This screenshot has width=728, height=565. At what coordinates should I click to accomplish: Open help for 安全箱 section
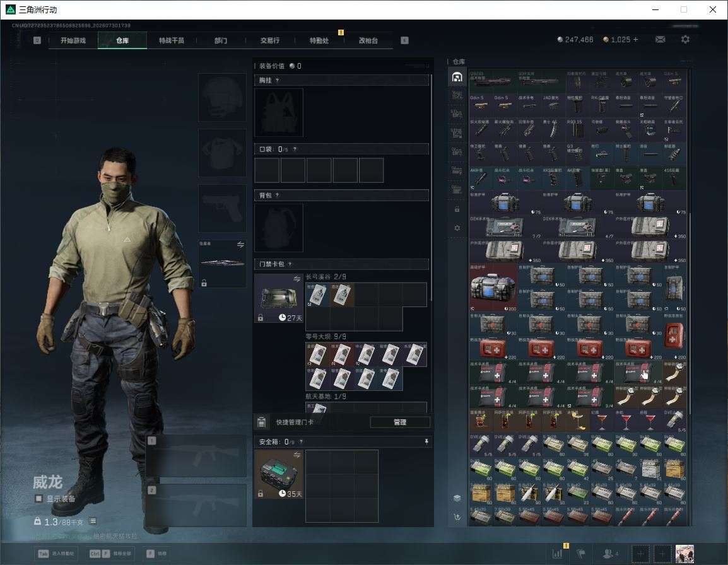[301, 441]
